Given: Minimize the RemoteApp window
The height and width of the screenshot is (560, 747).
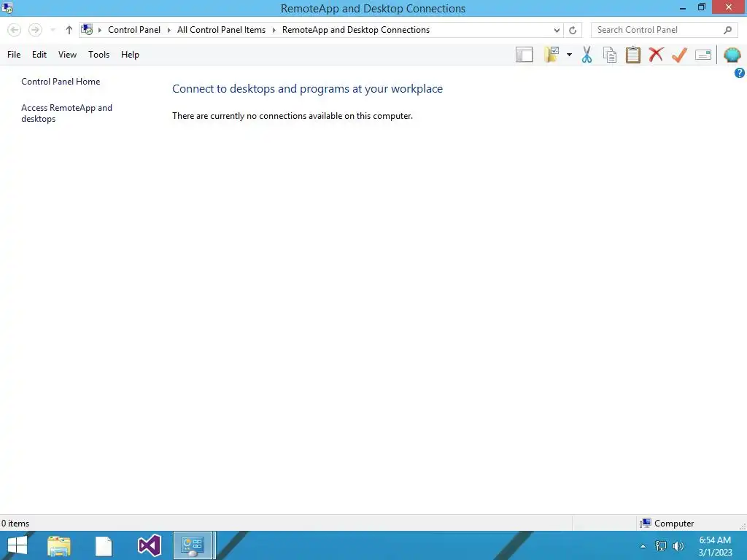Looking at the screenshot, I should [683, 7].
